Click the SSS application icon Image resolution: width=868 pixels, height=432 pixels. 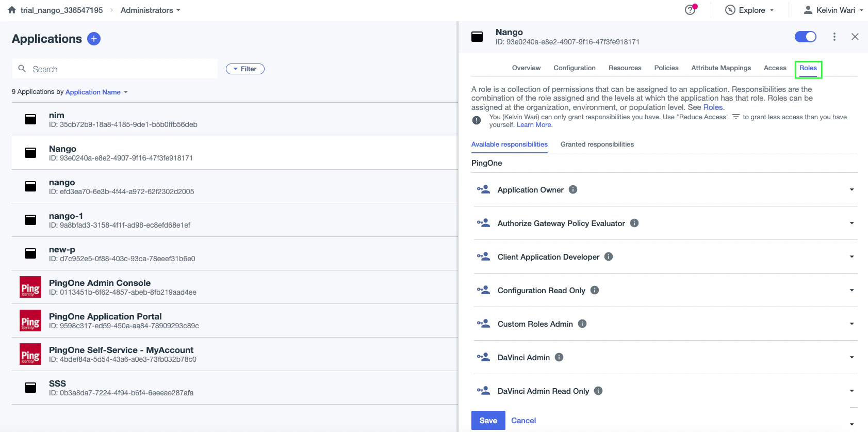pyautogui.click(x=30, y=388)
